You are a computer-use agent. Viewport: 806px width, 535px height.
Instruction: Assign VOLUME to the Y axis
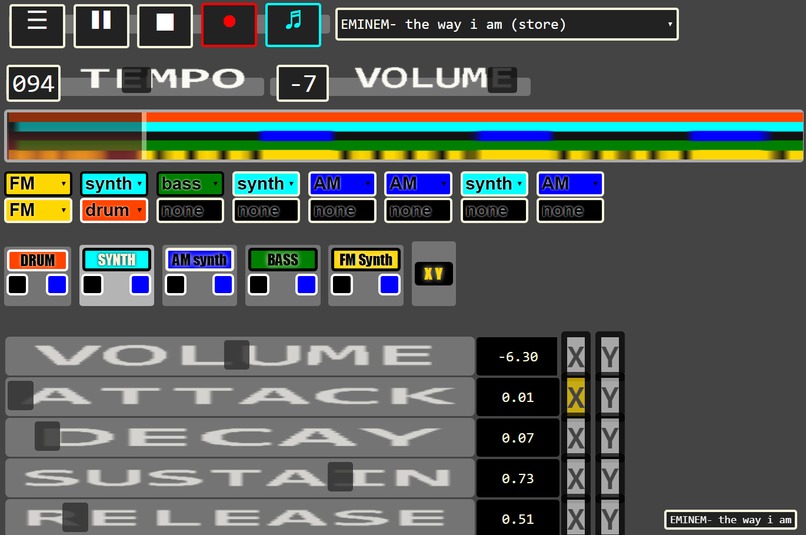point(610,356)
